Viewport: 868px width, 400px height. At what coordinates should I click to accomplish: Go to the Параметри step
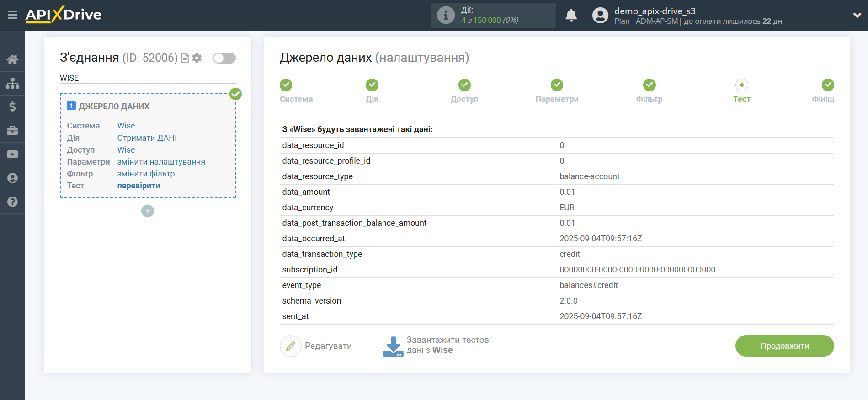(557, 85)
